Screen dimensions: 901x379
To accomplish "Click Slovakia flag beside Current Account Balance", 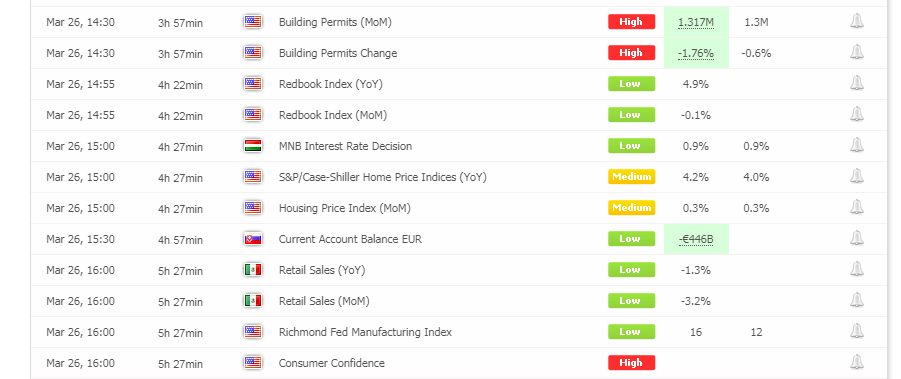I will click(253, 239).
